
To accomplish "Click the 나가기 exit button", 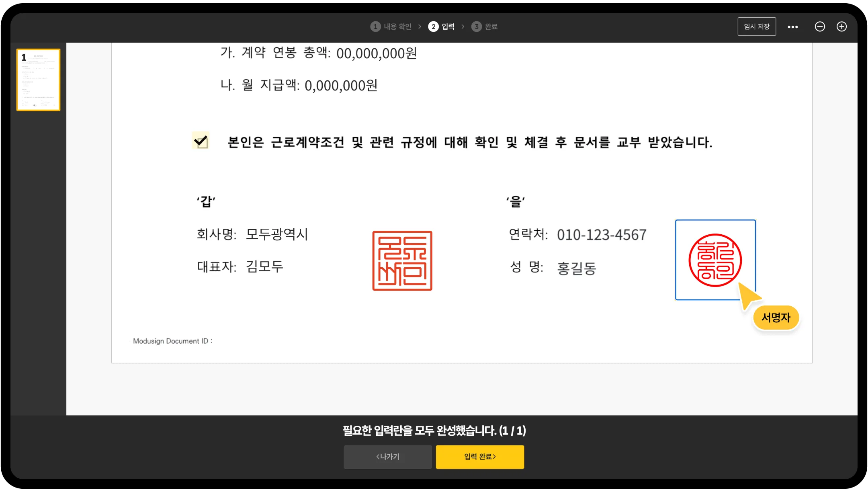I will (387, 457).
